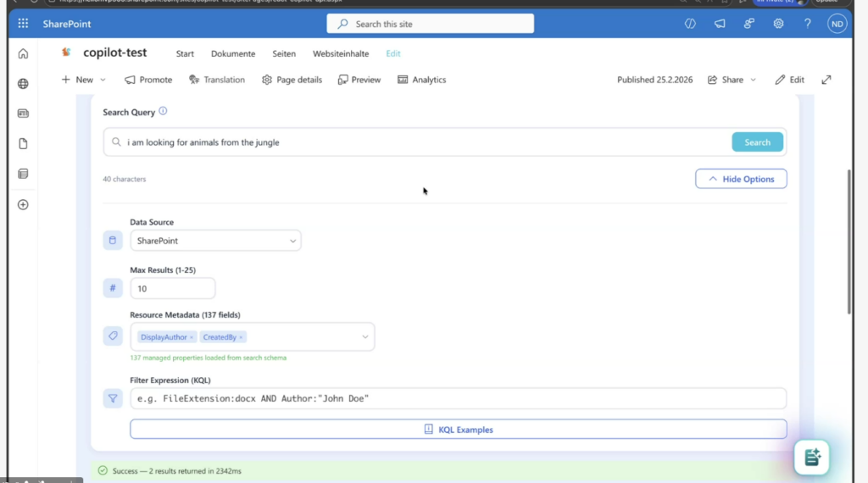Expand the Resource Metadata field list
This screenshot has height=483, width=868.
pos(365,336)
